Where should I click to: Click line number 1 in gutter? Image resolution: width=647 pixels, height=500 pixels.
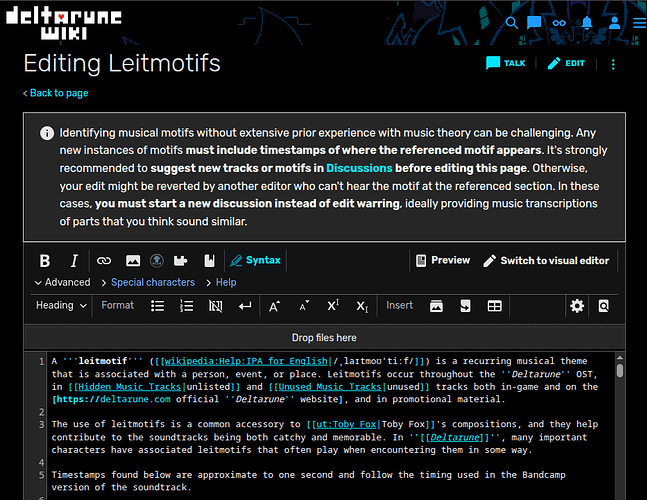point(41,361)
